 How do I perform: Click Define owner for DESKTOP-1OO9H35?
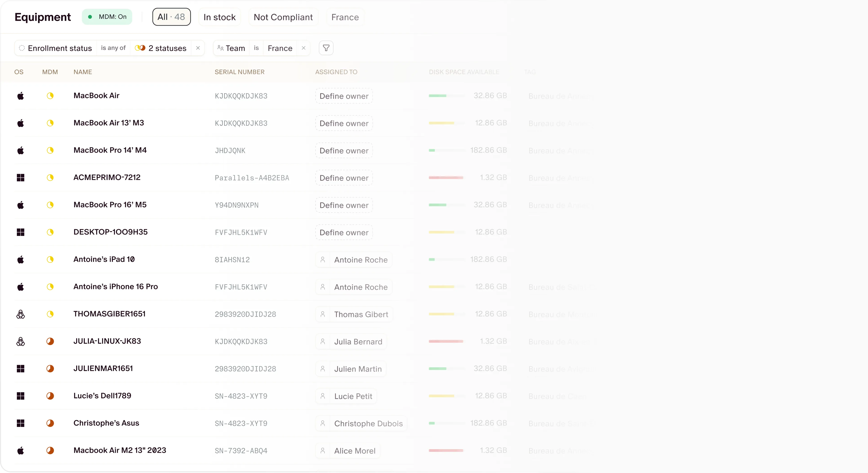click(x=344, y=232)
